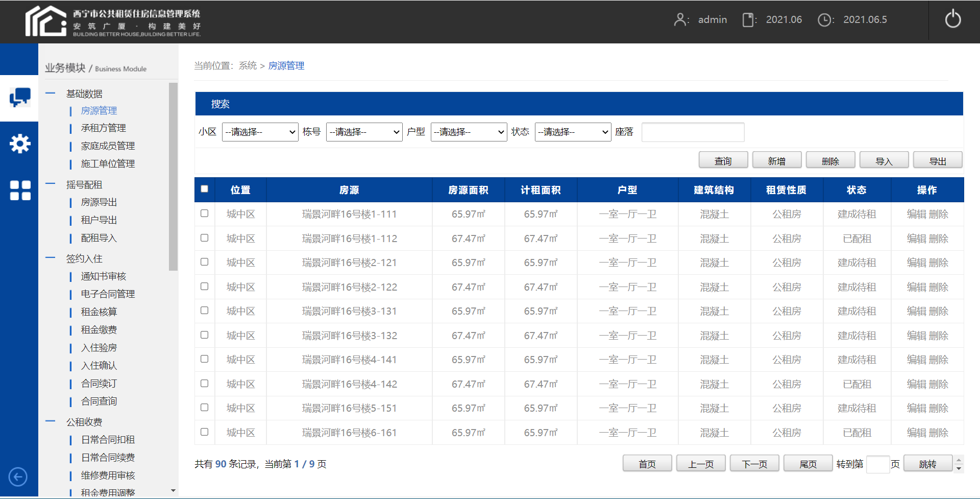Open the 户型 unit type dropdown
The width and height of the screenshot is (980, 499).
pyautogui.click(x=469, y=132)
